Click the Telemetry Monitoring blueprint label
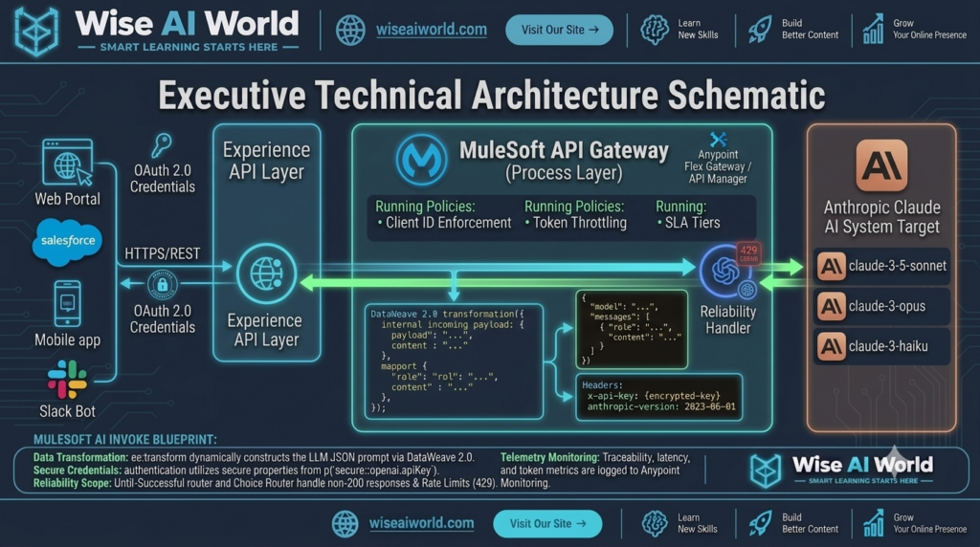980x547 pixels. 550,457
